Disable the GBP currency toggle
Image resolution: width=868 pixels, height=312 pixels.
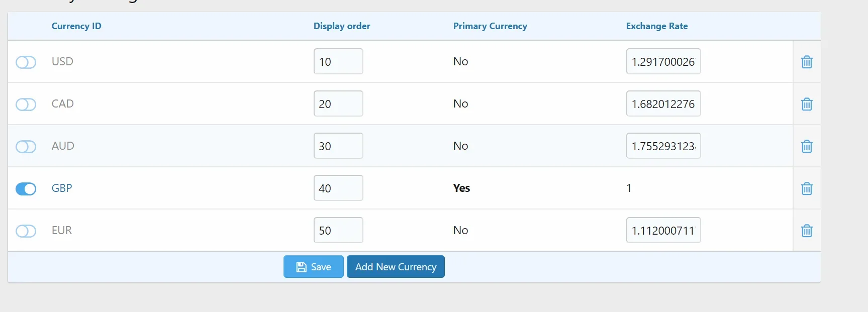(26, 189)
